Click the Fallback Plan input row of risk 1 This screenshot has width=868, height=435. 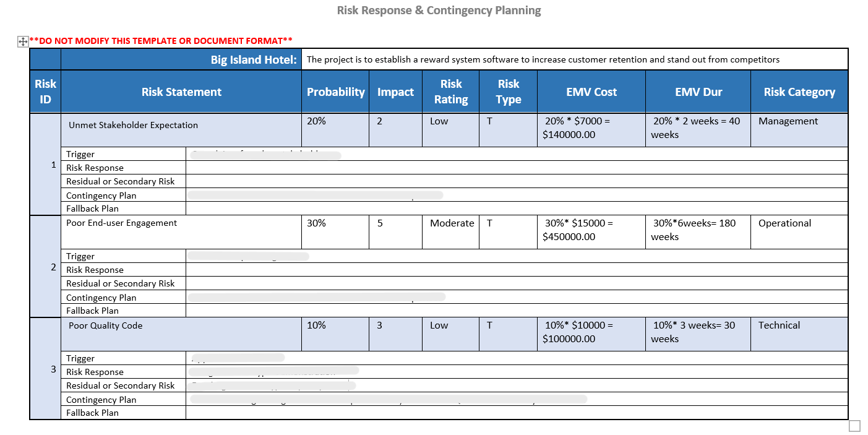[x=517, y=209]
